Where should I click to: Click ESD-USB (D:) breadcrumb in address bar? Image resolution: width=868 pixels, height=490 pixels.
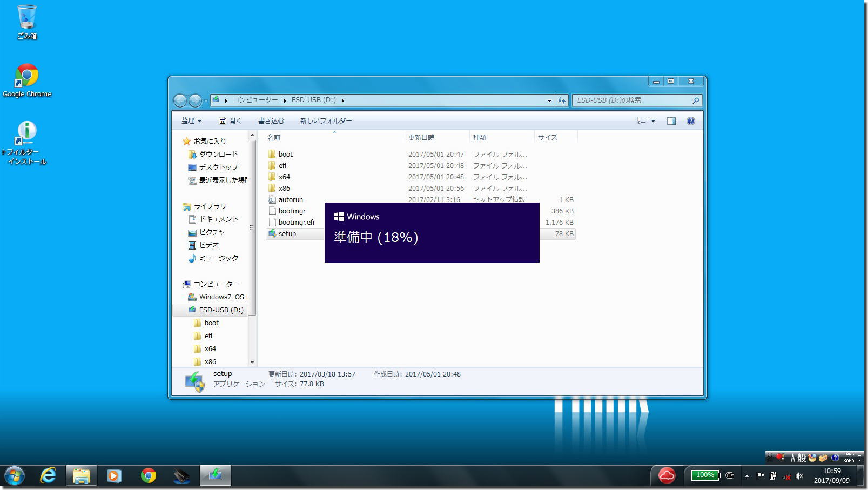(313, 100)
